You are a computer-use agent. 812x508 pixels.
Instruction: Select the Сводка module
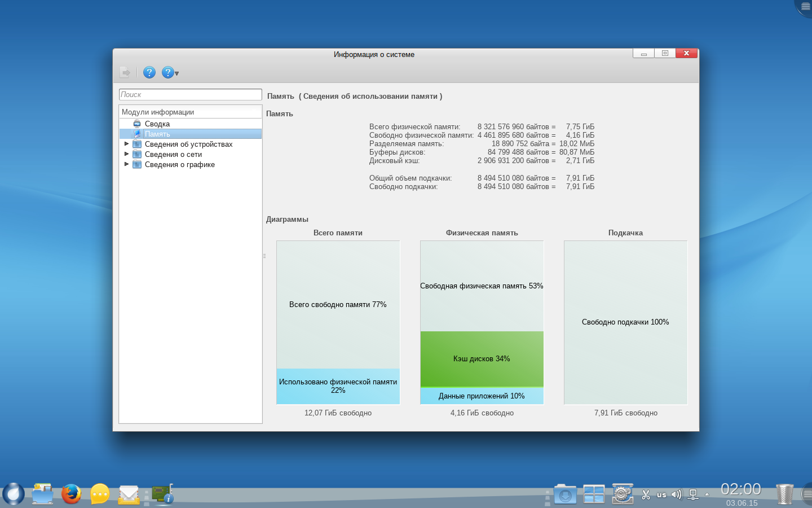157,124
